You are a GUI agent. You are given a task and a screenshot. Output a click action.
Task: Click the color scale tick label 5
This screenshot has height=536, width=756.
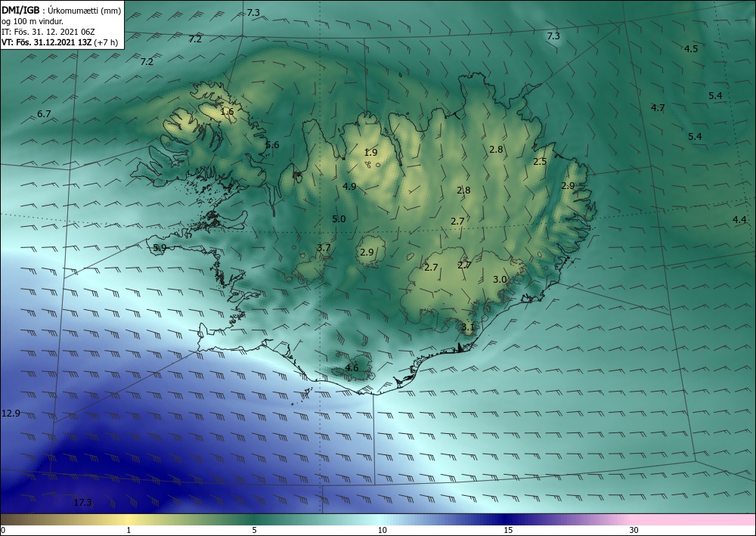coord(255,530)
